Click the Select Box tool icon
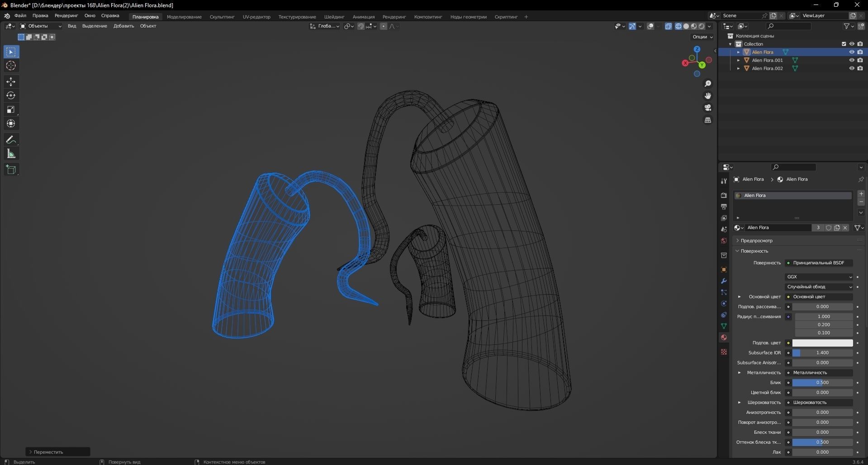This screenshot has width=868, height=465. tap(11, 52)
